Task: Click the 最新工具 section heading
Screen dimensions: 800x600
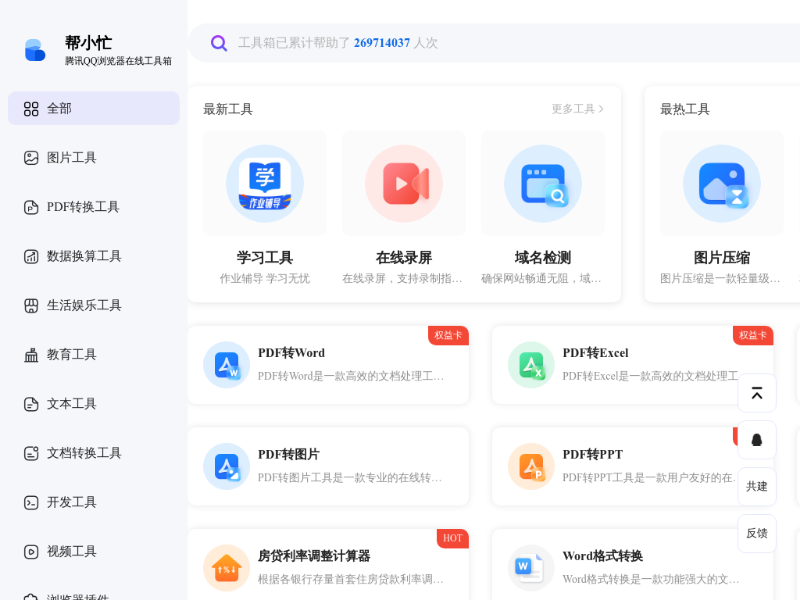Action: coord(228,109)
